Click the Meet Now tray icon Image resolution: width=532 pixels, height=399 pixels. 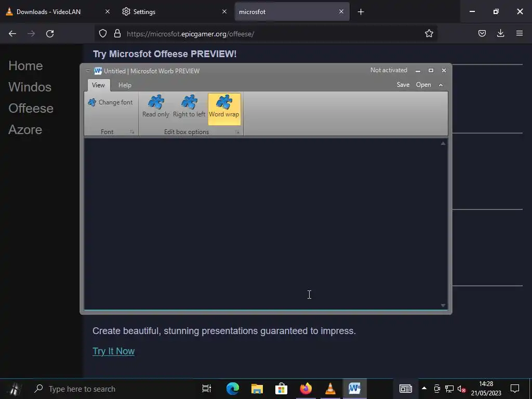click(437, 389)
